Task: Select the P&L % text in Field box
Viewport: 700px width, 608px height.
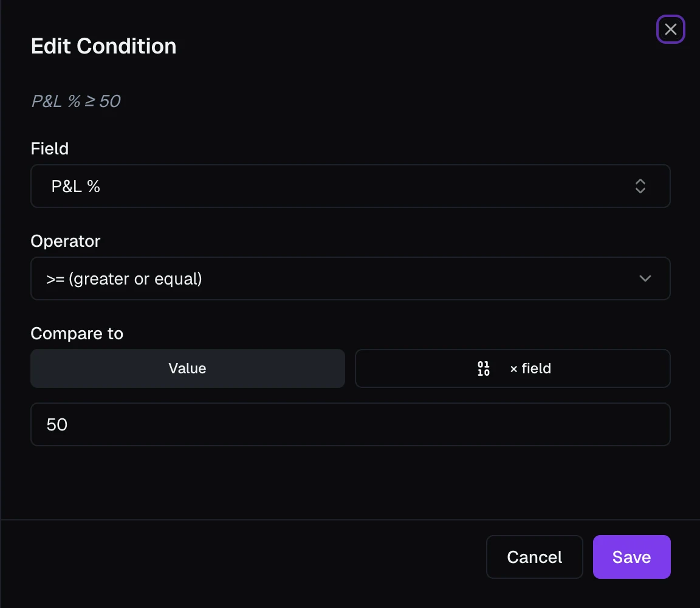Action: pyautogui.click(x=75, y=186)
